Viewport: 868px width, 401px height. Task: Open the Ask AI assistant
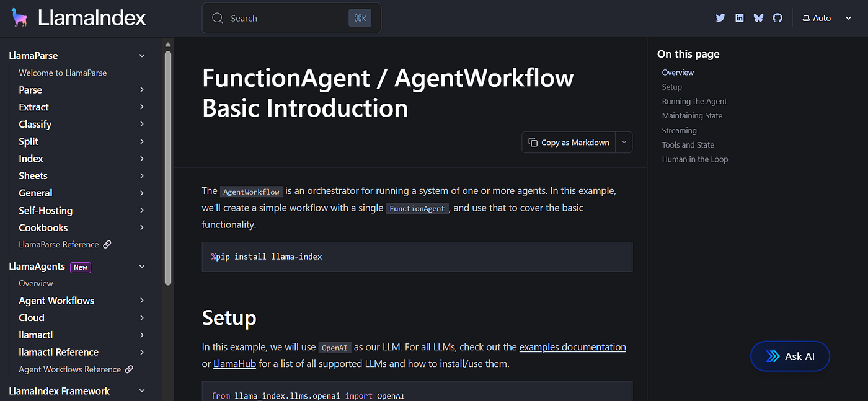pyautogui.click(x=790, y=356)
